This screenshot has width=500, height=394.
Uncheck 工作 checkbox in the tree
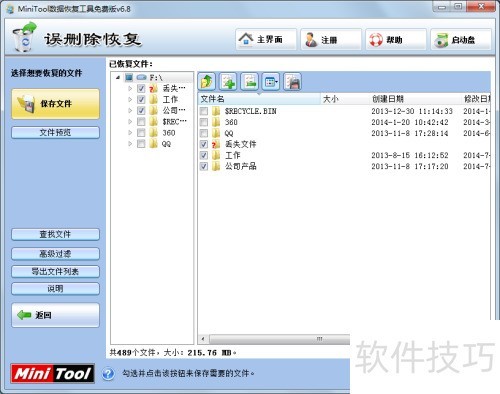pos(141,99)
